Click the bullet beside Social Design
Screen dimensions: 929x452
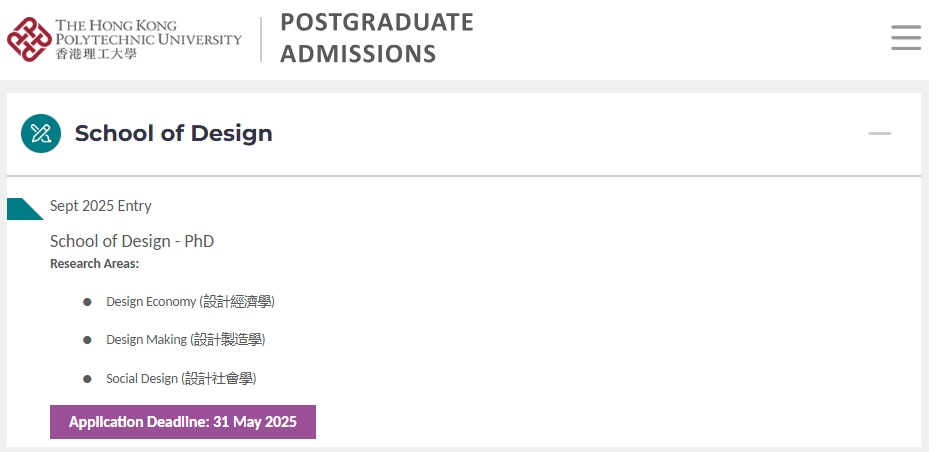(x=87, y=379)
